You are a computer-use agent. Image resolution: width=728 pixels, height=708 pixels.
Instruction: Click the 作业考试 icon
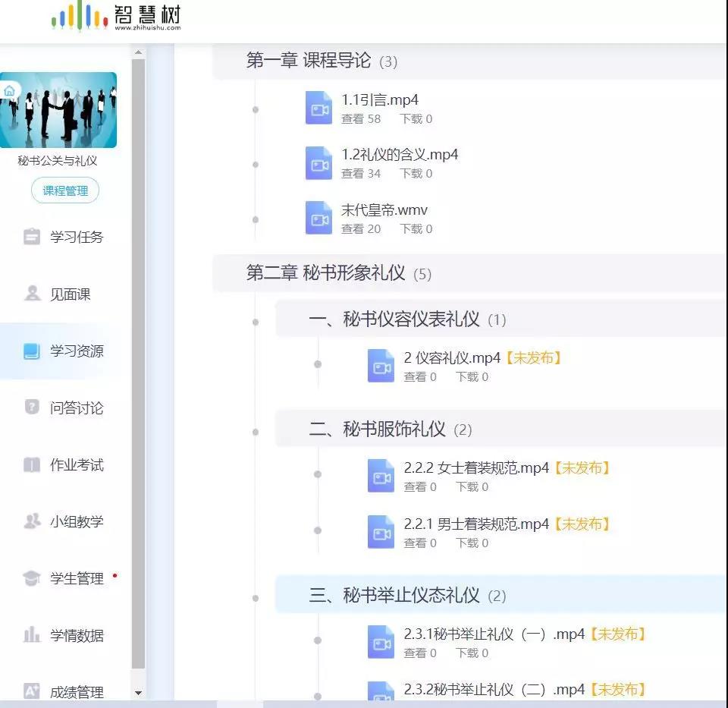coord(32,464)
